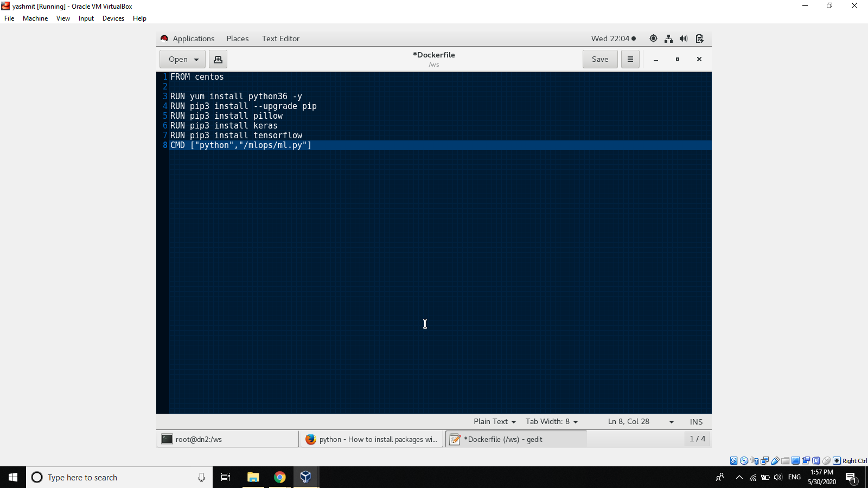Open Google Chrome from the Windows taskbar
This screenshot has width=868, height=488.
click(x=279, y=477)
